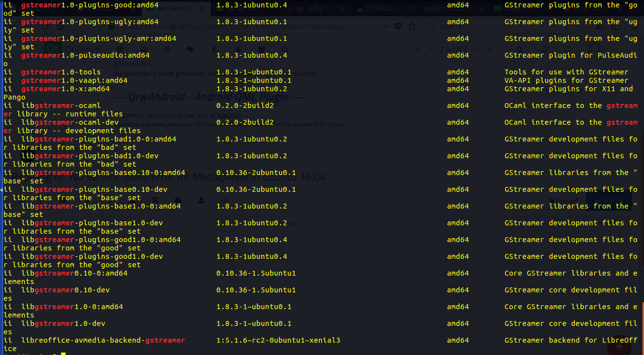This screenshot has width=644, height=355.
Task: Click package name gstreamer1.0-plugins-ugly-amr:amd64
Action: click(99, 38)
